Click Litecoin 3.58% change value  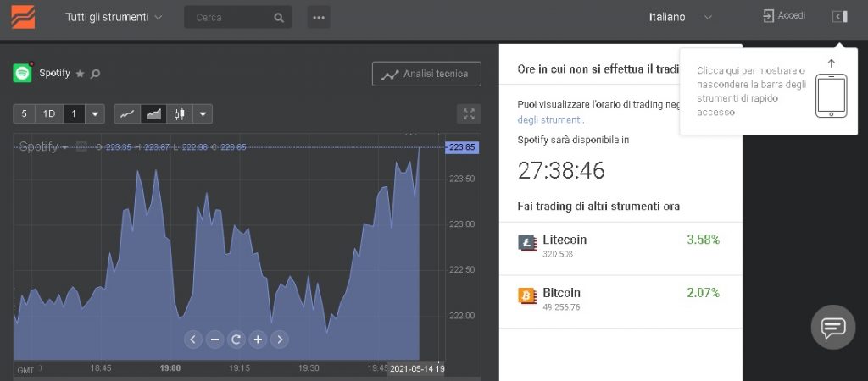tap(703, 240)
